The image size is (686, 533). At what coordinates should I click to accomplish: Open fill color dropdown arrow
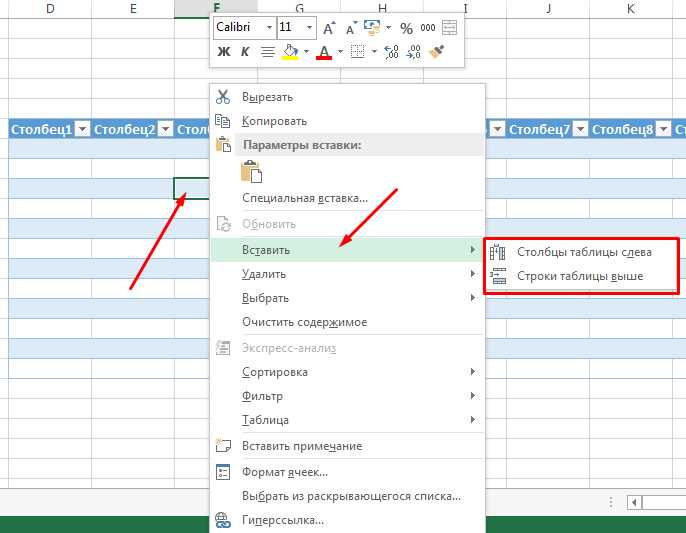(306, 52)
